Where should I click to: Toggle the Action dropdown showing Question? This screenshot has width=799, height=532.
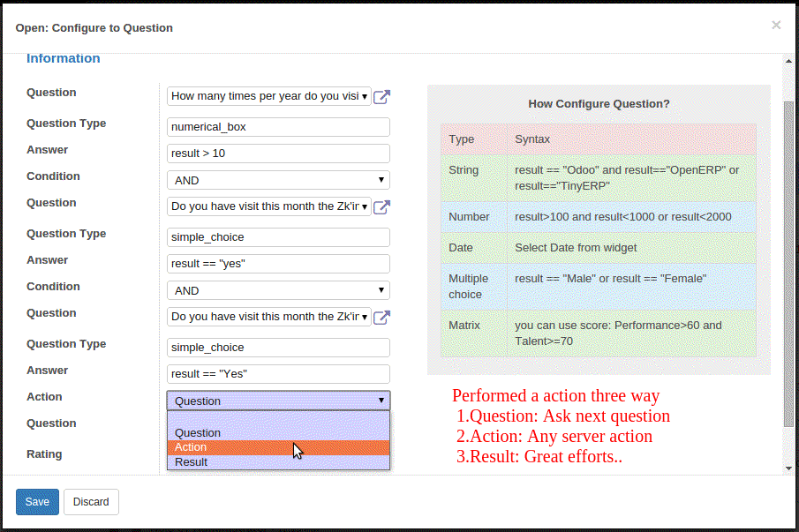tap(278, 401)
